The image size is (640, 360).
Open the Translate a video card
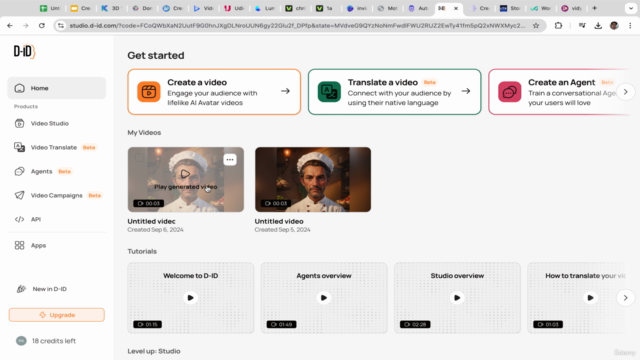(x=394, y=92)
